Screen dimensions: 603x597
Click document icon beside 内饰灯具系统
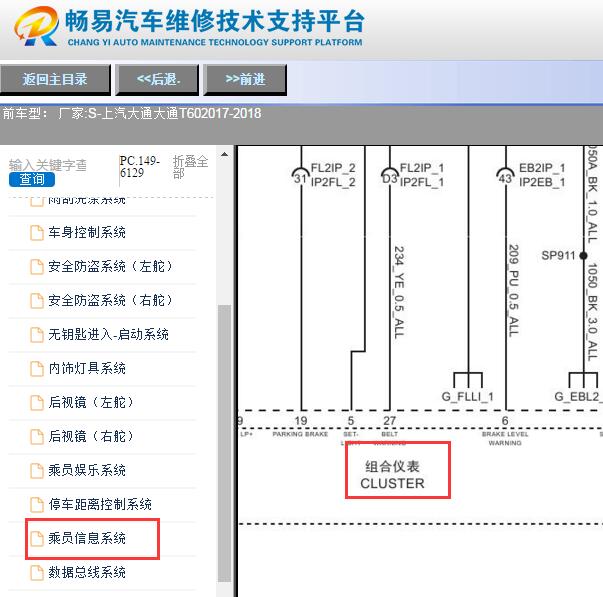point(37,369)
